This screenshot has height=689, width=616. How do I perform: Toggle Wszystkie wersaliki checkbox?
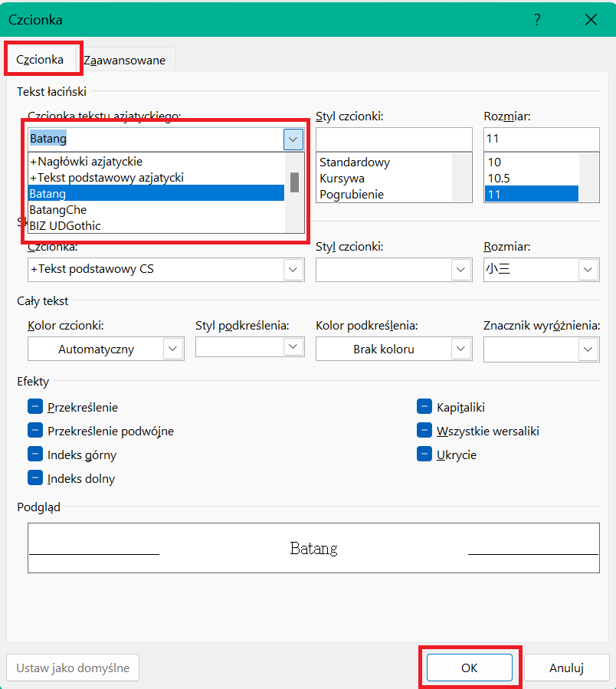coord(424,431)
